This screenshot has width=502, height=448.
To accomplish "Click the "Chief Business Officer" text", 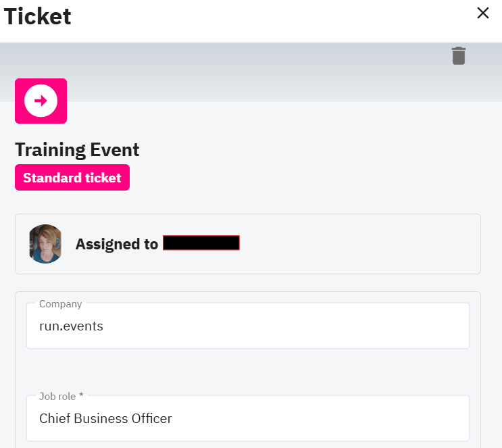I will click(105, 419).
